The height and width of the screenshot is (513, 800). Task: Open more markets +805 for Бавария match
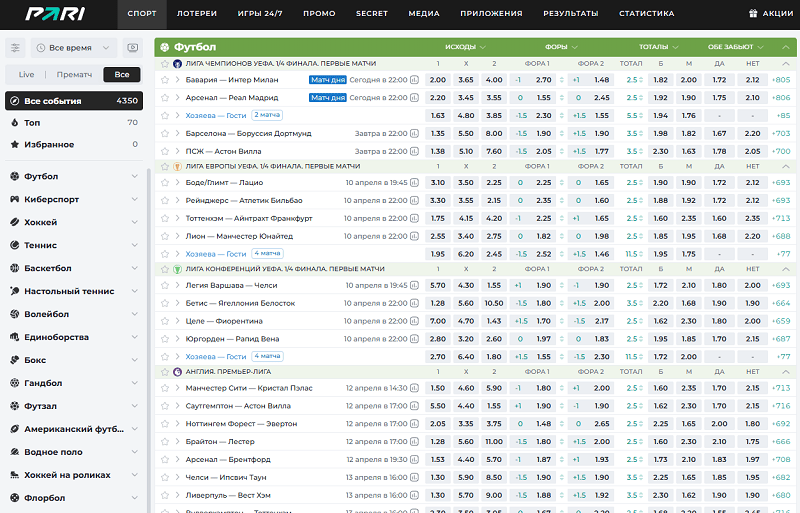point(781,80)
